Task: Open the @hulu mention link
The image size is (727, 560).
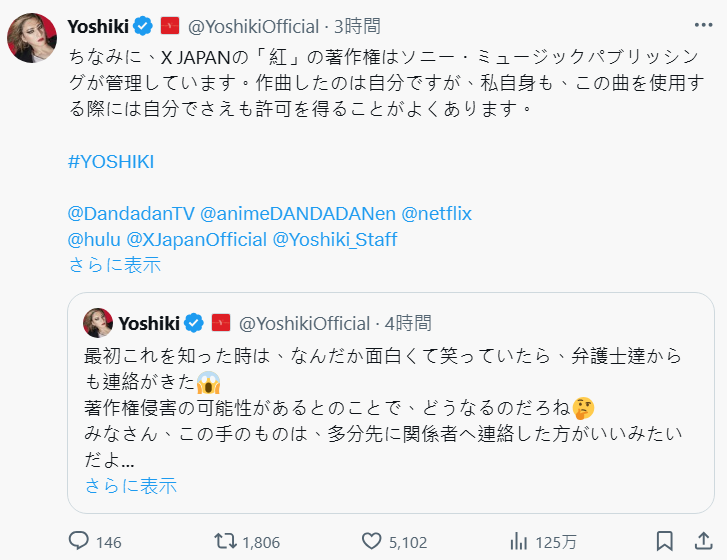Action: (93, 239)
